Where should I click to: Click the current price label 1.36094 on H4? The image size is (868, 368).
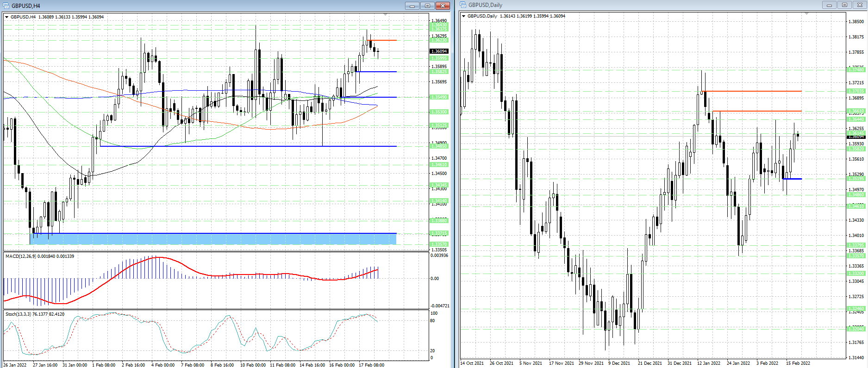click(439, 51)
